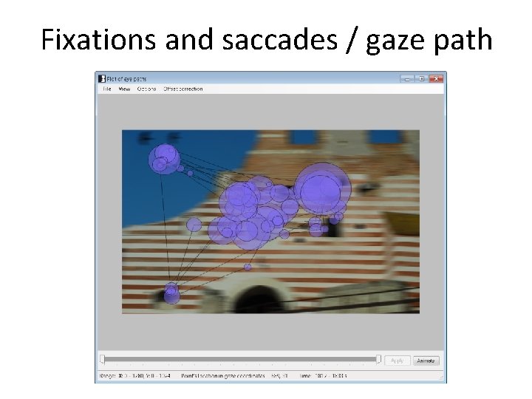Minimize the Plot of eye paths window
This screenshot has width=532, height=399.
pyautogui.click(x=407, y=79)
